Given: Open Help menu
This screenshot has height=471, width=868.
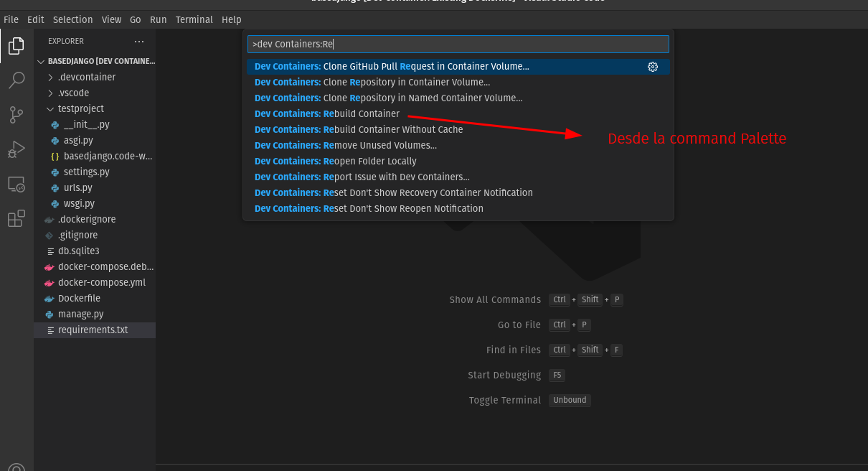Looking at the screenshot, I should coord(232,19).
